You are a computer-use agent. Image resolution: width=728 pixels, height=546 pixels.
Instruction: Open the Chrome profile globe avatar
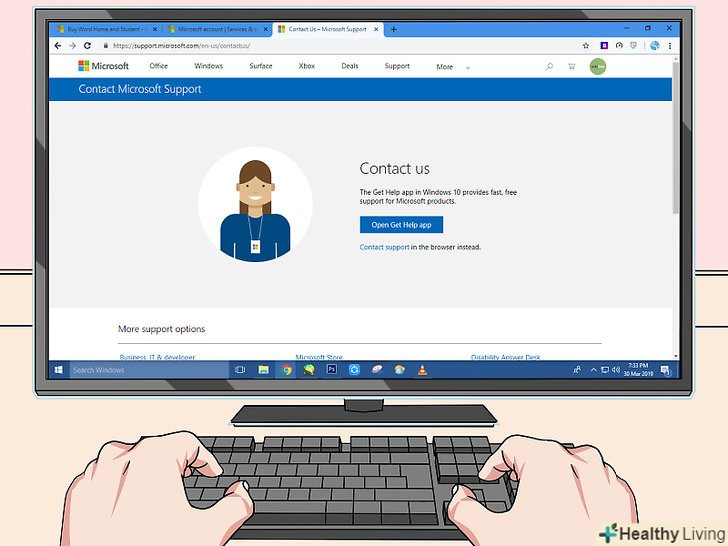click(655, 46)
